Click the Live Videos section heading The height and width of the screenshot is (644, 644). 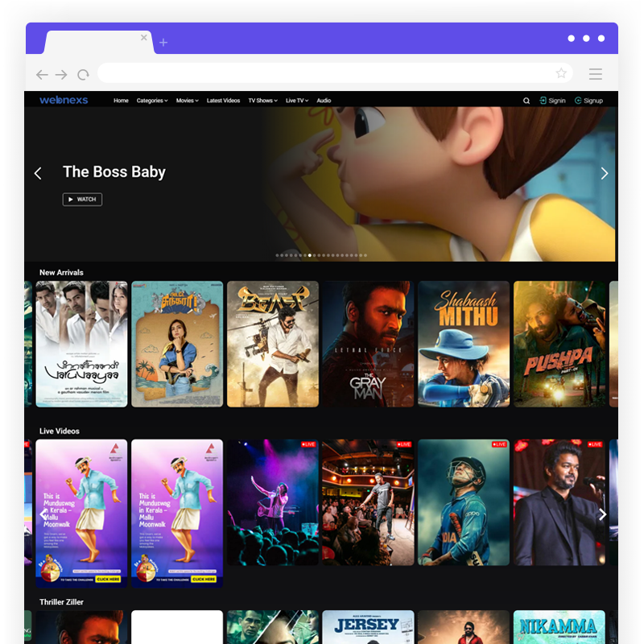[59, 431]
